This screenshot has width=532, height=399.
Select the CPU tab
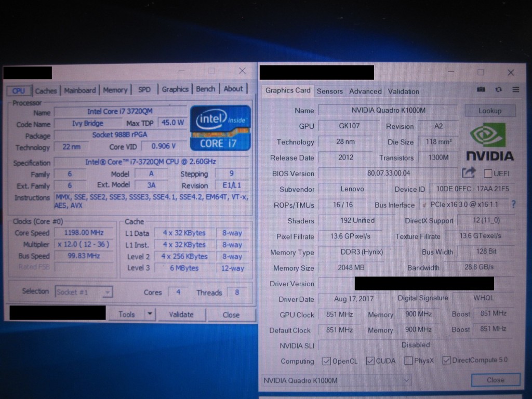[x=19, y=90]
